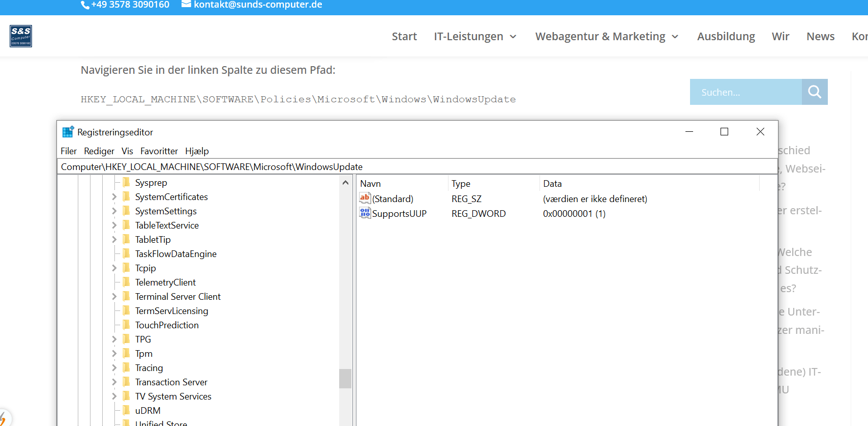Go to the Start page link

point(404,37)
